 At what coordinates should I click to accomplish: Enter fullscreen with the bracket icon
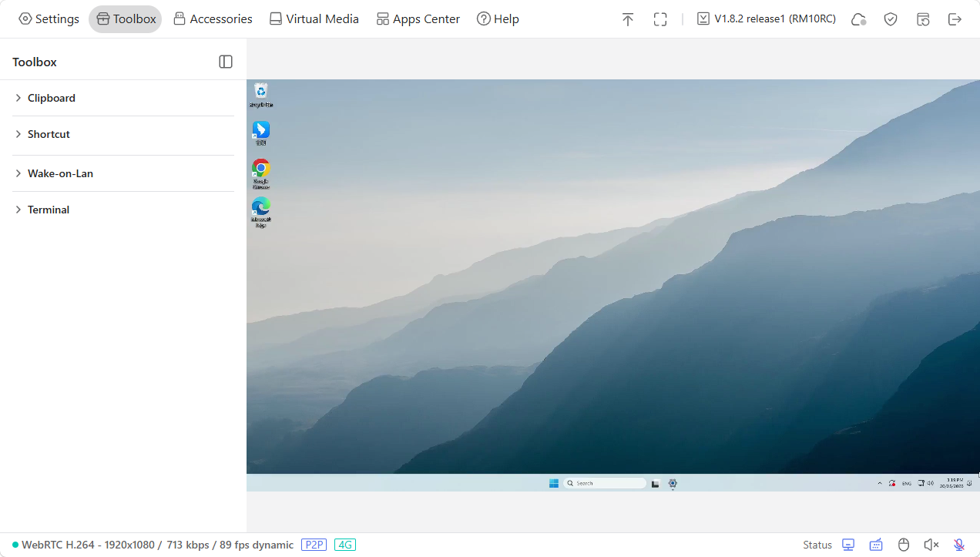tap(660, 19)
